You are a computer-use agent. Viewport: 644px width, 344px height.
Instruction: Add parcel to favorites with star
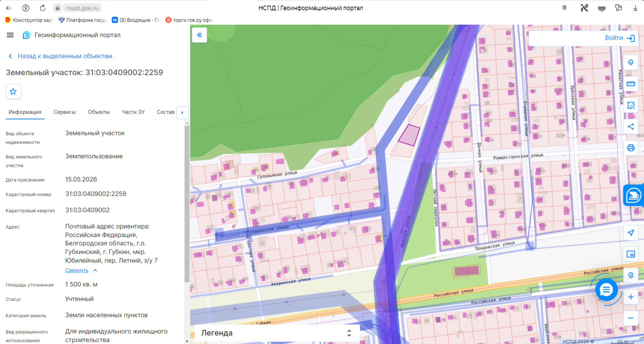coord(13,92)
